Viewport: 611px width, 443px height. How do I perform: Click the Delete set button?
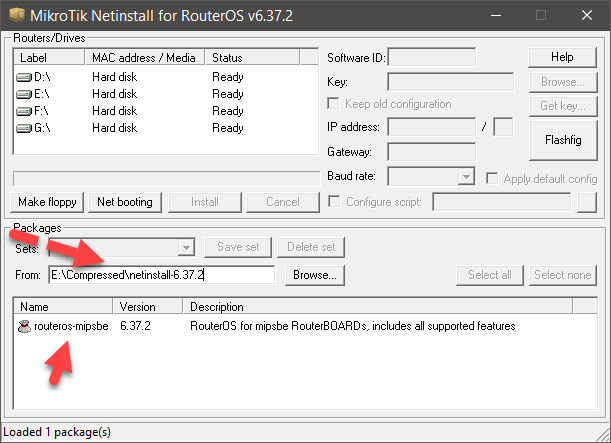click(311, 247)
